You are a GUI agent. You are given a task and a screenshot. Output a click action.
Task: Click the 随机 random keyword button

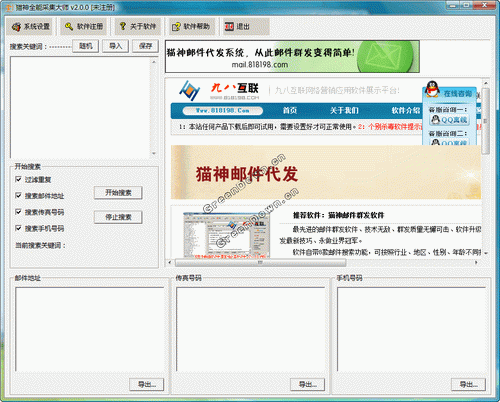pos(86,46)
